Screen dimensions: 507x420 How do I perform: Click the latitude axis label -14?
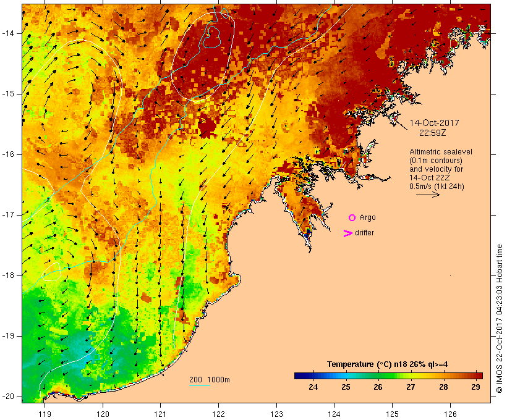tap(8, 33)
